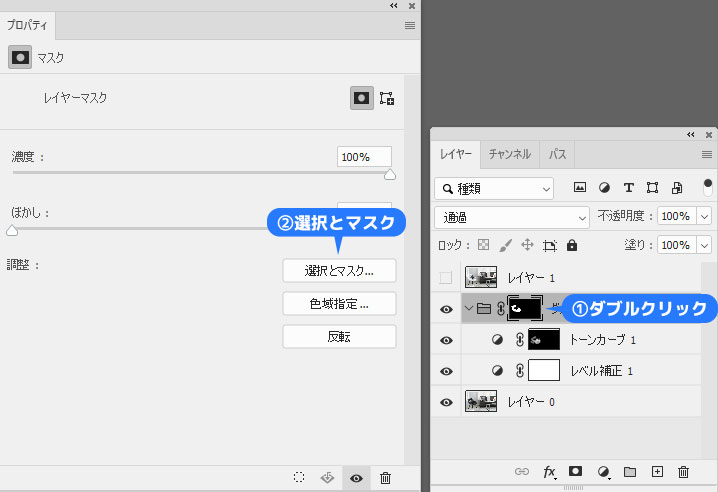718x492 pixels.
Task: Filter layers by shape layer icon
Action: point(653,187)
